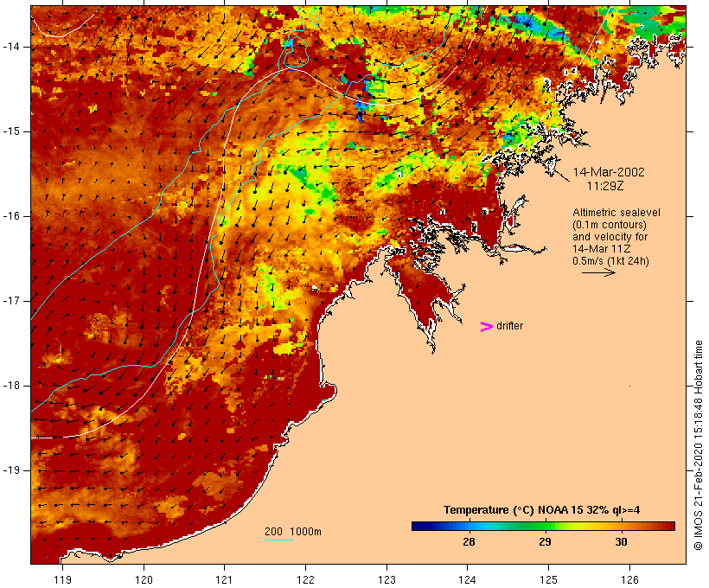This screenshot has height=588, width=709.
Task: Click the '-16' latitude axis label
Action: coord(11,216)
